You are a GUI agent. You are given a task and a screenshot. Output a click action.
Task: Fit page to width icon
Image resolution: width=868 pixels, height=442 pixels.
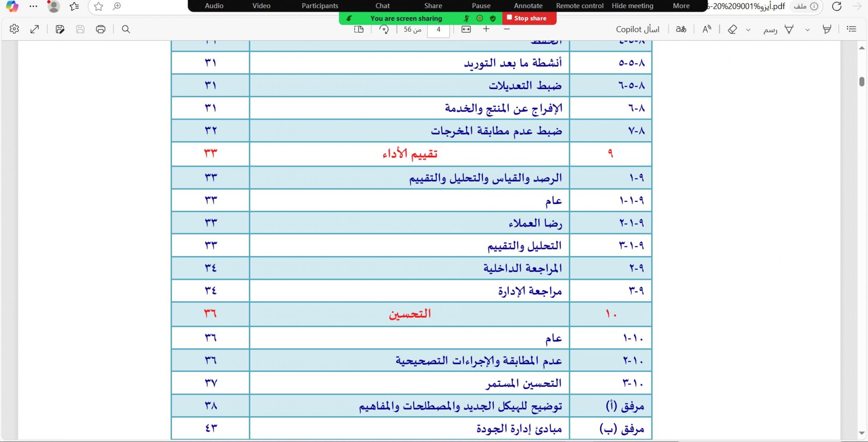466,29
